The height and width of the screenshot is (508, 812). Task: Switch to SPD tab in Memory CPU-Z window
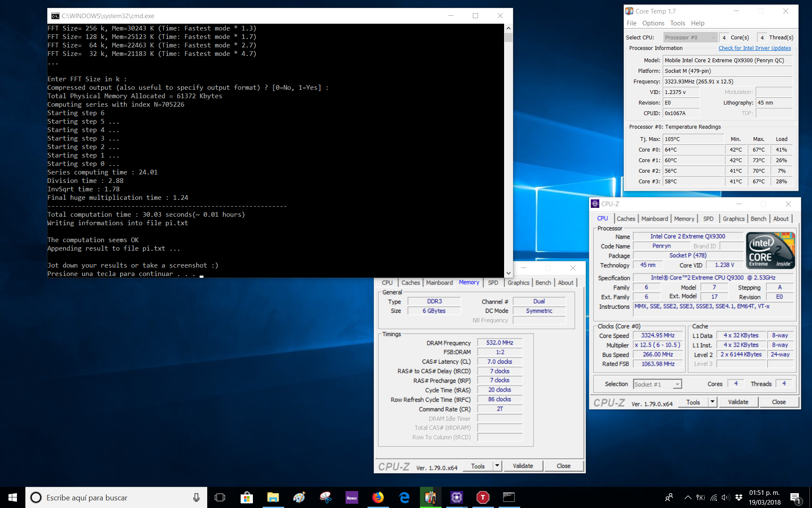click(493, 282)
